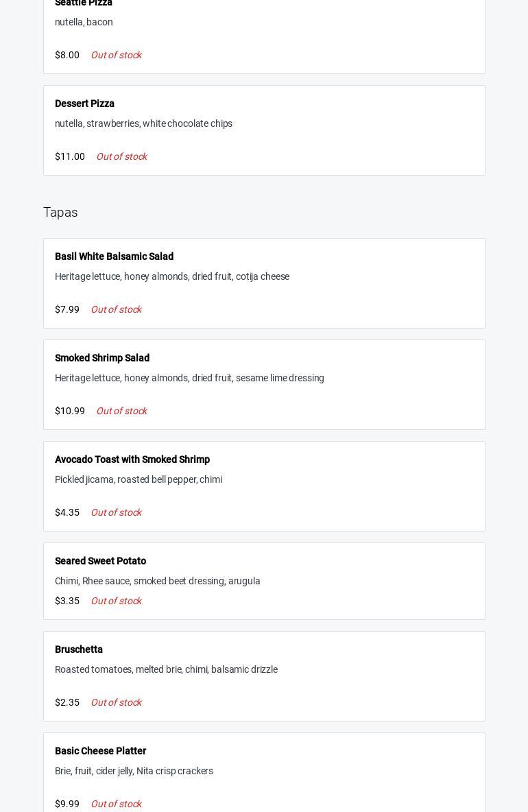Click the nutella, strawberries, white chocolate chips description
This screenshot has width=528, height=812.
click(x=143, y=123)
